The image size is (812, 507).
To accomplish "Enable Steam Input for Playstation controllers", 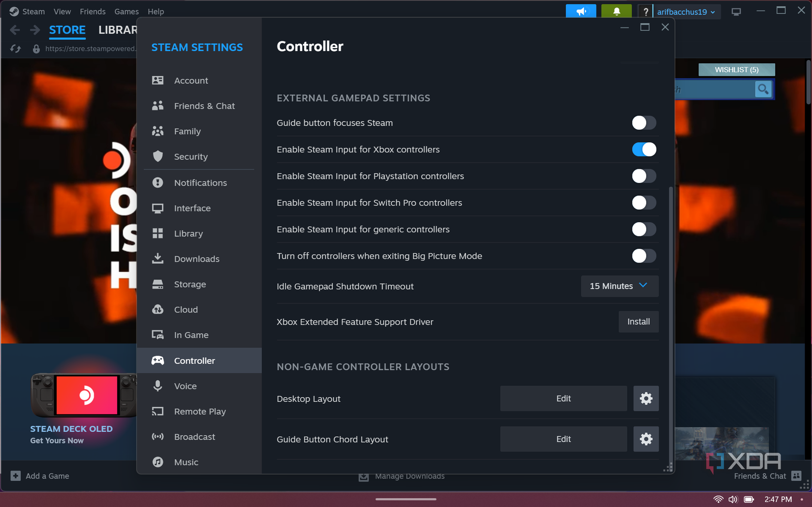I will [644, 176].
